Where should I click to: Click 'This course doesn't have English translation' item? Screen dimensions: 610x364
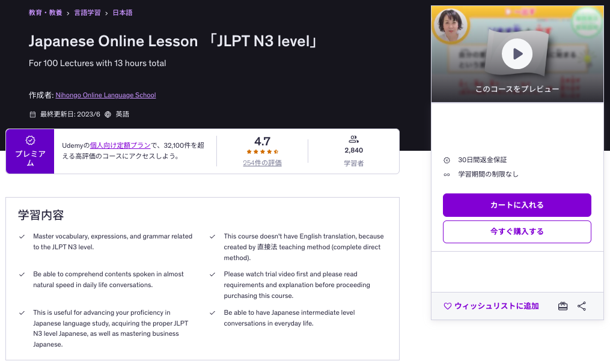[304, 247]
